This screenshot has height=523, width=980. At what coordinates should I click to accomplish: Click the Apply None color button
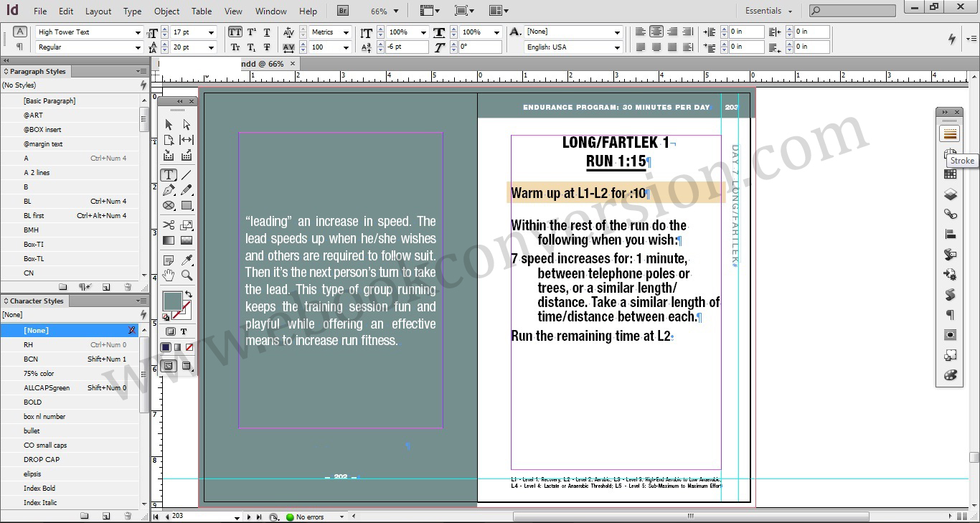(189, 347)
